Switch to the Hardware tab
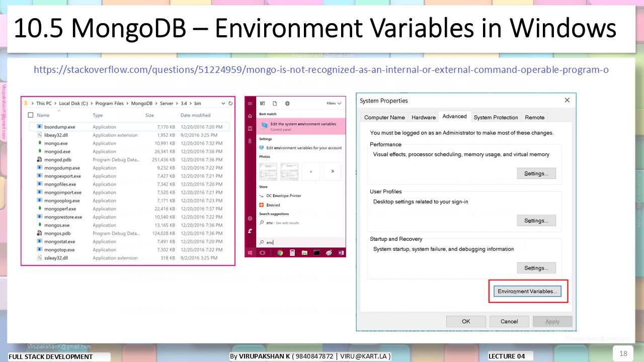This screenshot has height=362, width=644. [424, 117]
